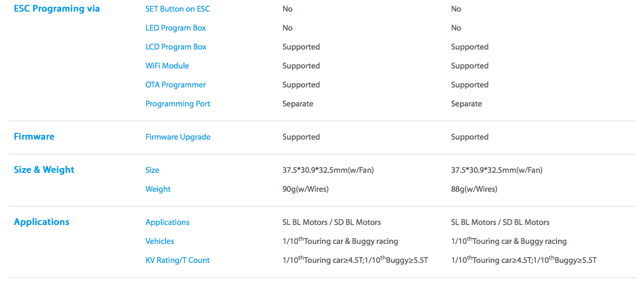Click the 90g(w/Wires) weight value

click(305, 189)
